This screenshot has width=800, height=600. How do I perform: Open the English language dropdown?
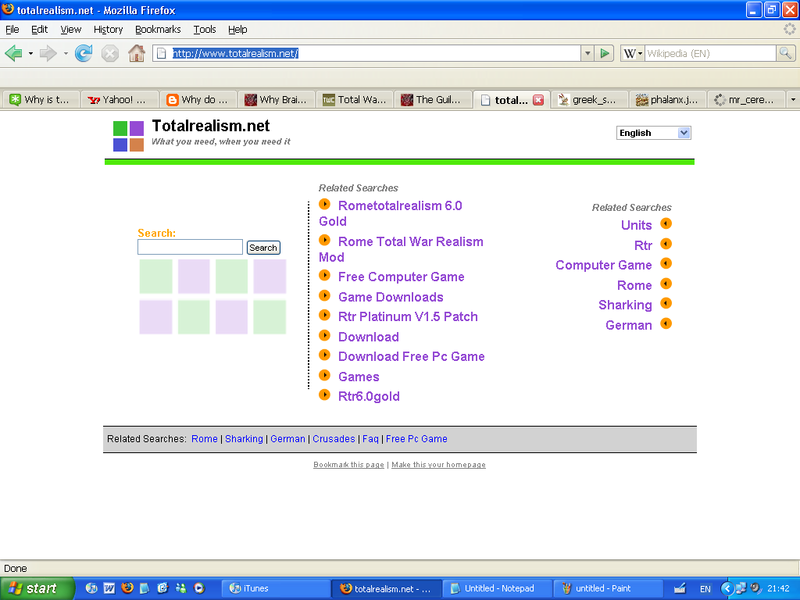(x=654, y=133)
